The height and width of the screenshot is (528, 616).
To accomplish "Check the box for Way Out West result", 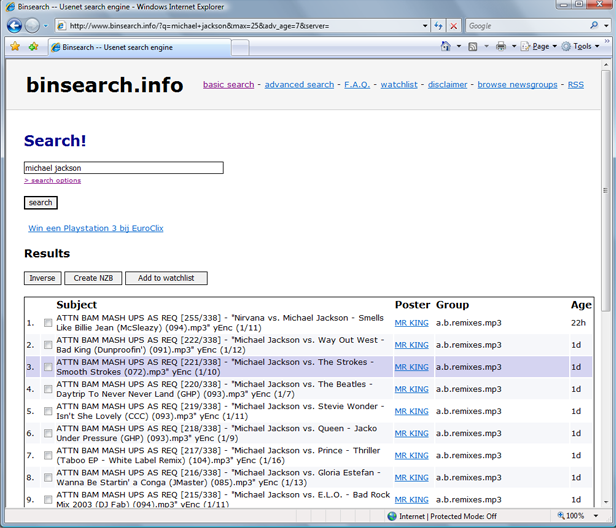I will 48,345.
